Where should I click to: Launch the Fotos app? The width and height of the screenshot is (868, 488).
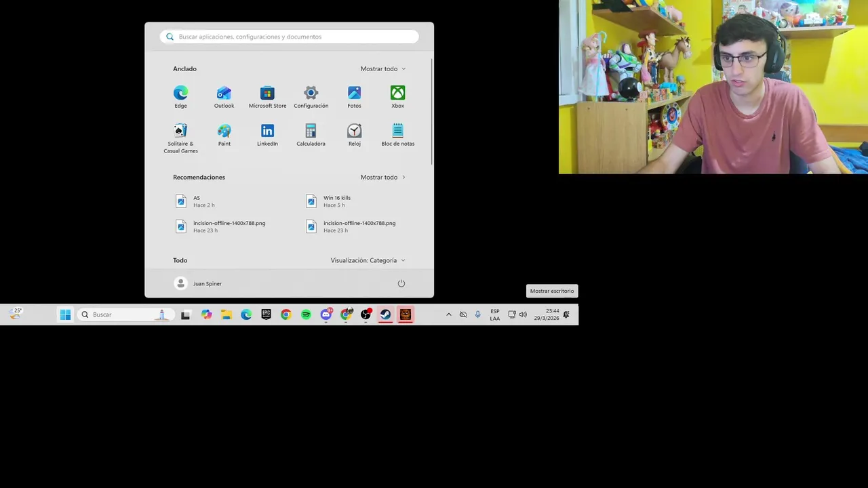pos(354,97)
